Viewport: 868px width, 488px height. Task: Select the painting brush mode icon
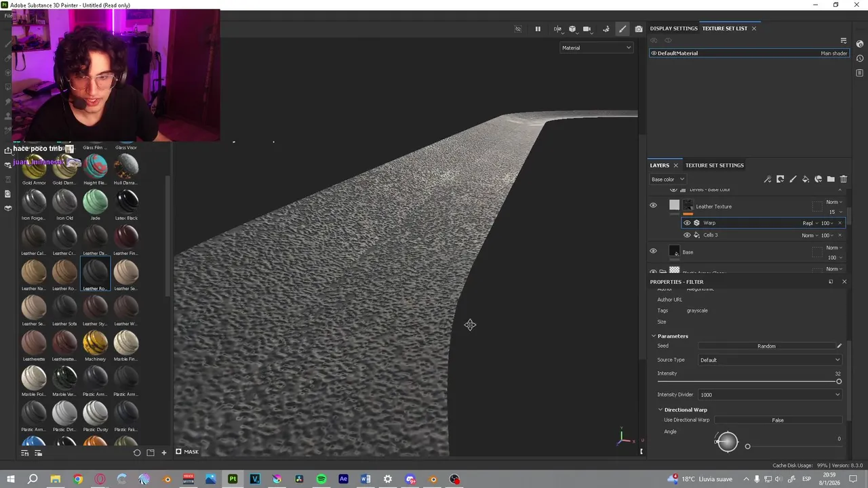(623, 29)
